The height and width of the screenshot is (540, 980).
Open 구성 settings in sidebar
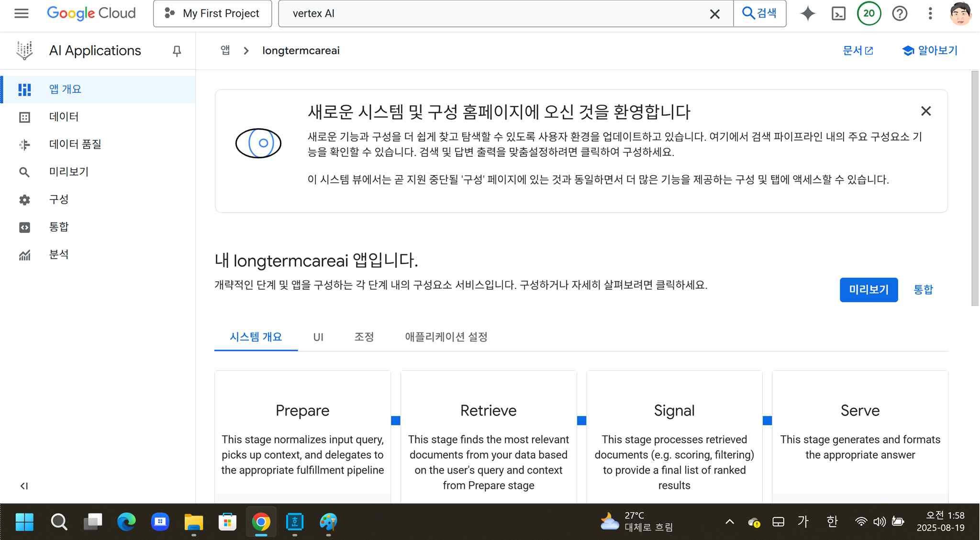pos(58,199)
